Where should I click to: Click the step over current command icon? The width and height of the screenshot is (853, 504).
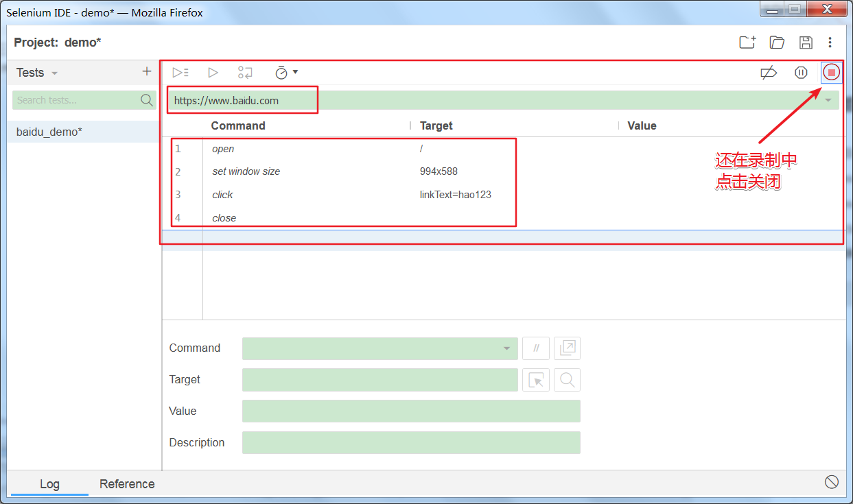pyautogui.click(x=245, y=72)
